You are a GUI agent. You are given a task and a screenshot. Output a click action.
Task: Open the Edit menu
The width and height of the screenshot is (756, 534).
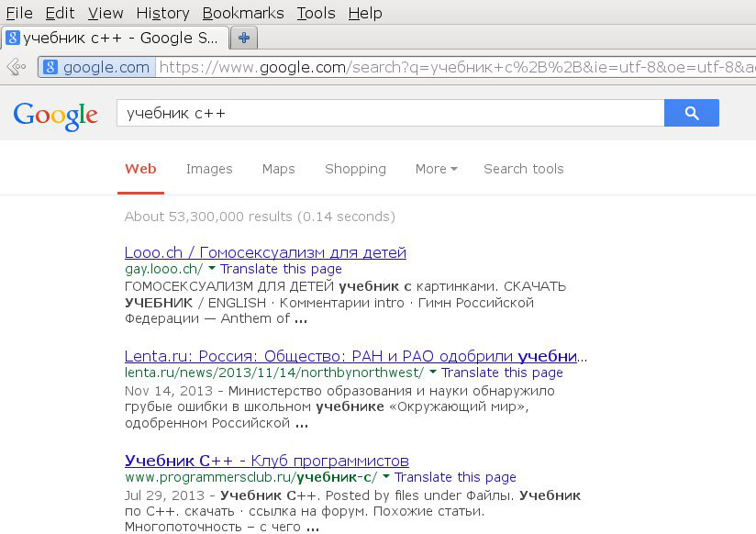point(60,13)
